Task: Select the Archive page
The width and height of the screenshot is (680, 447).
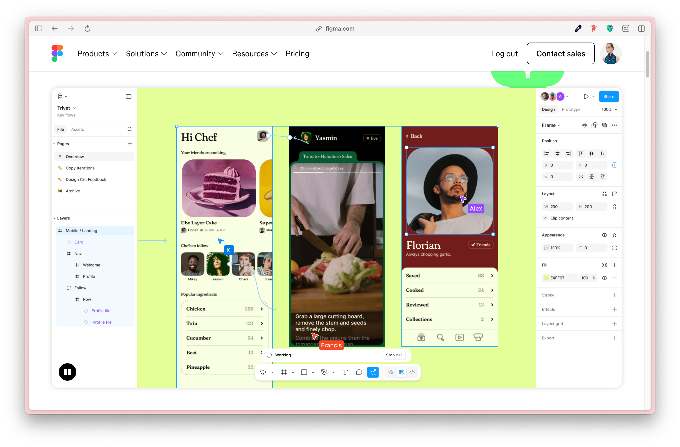Action: point(95,191)
